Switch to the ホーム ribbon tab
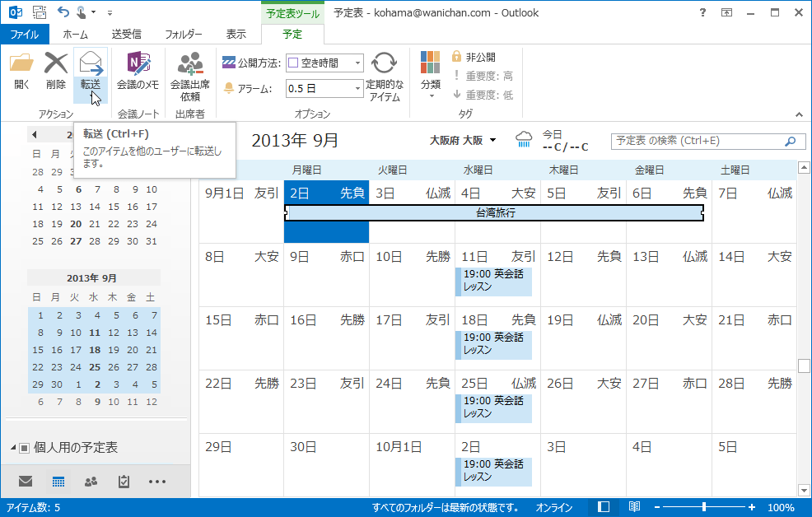The height and width of the screenshot is (517, 812). point(75,34)
